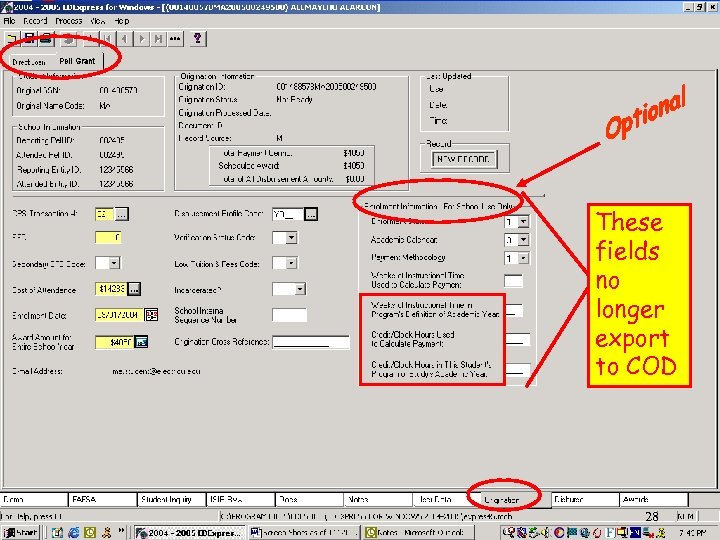This screenshot has width=720, height=540.
Task: Click School Internal Sequence Number field
Action: [289, 315]
